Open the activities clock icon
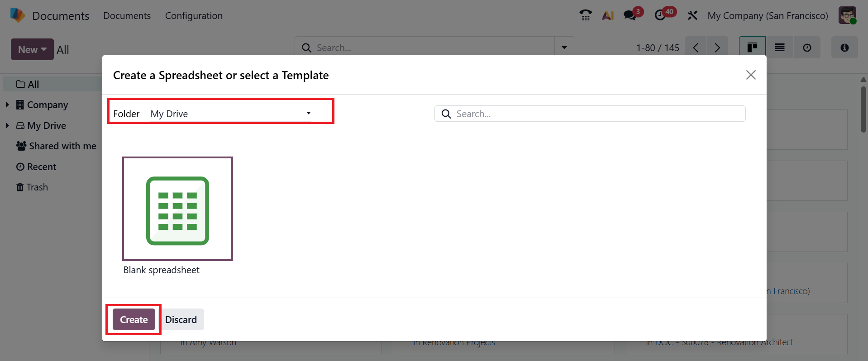 (661, 15)
